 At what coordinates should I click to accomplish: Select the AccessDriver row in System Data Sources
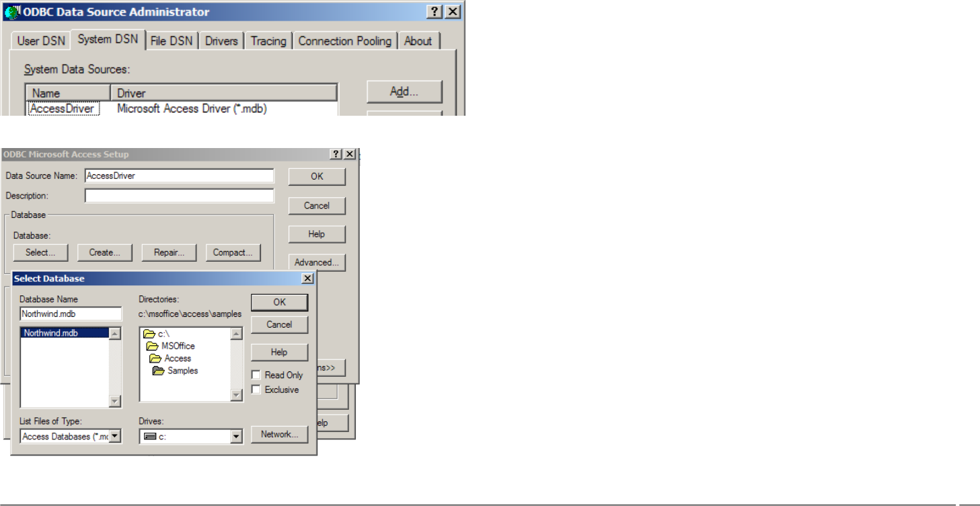coord(182,108)
